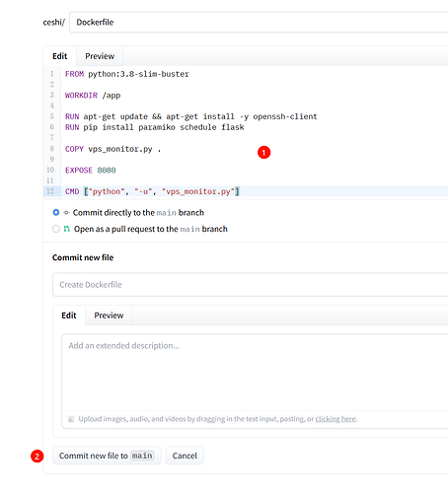448x493 pixels.
Task: Click the Dockerfile filename input field
Action: click(259, 23)
